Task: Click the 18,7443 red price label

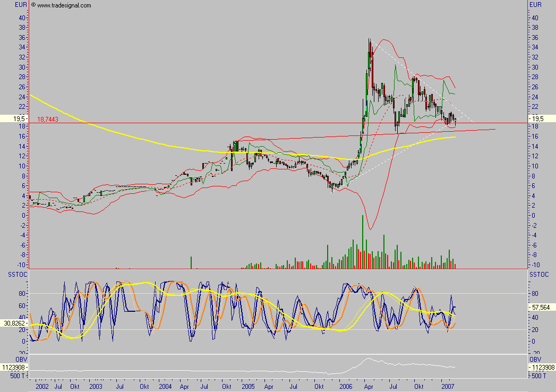Action: click(47, 119)
